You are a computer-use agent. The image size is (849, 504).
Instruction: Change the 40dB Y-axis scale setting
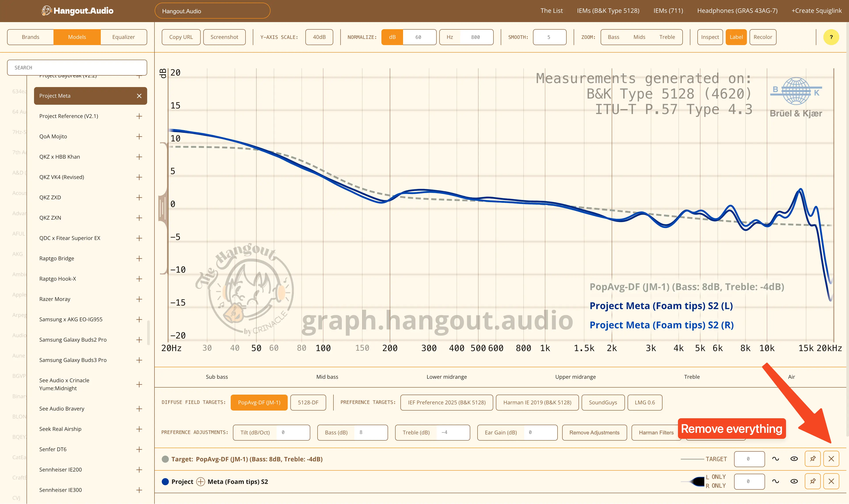coord(319,37)
